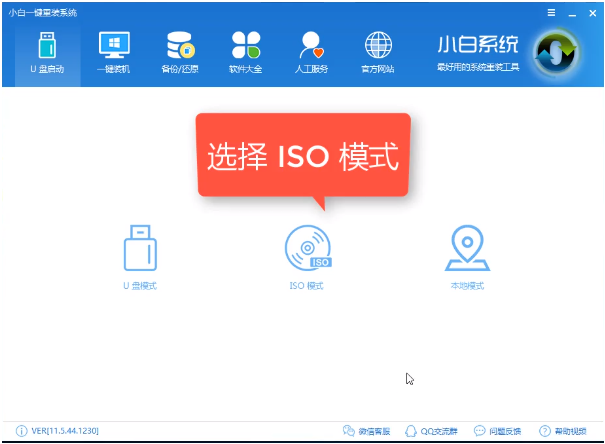This screenshot has height=444, width=605.
Task: Open the 人工服务 tab
Action: click(312, 53)
